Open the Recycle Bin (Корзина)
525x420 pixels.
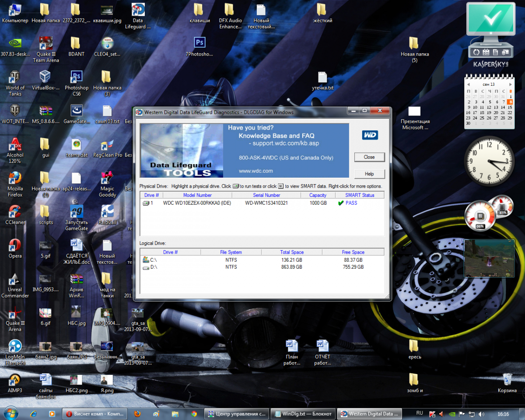(507, 380)
